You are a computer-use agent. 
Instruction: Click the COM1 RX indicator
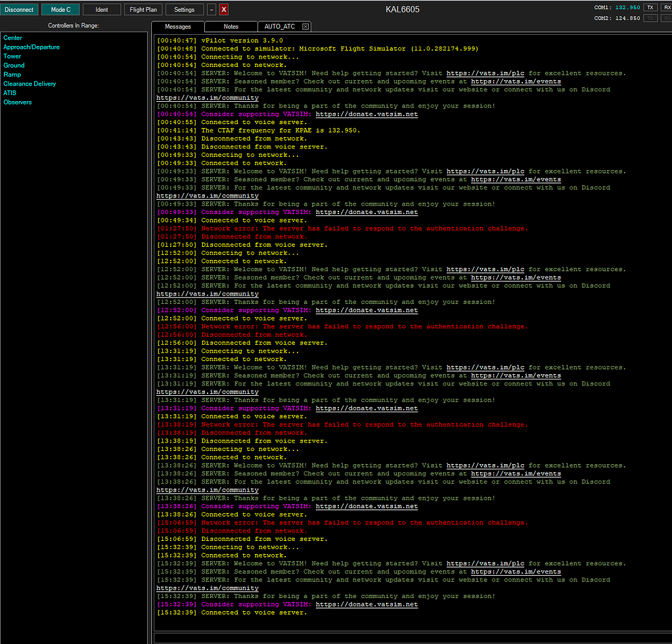point(666,7)
